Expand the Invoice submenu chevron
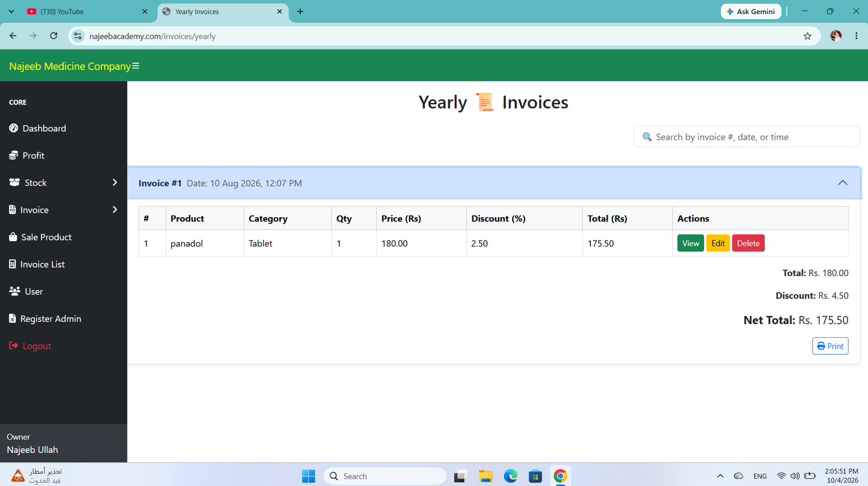Image resolution: width=868 pixels, height=486 pixels. point(114,210)
